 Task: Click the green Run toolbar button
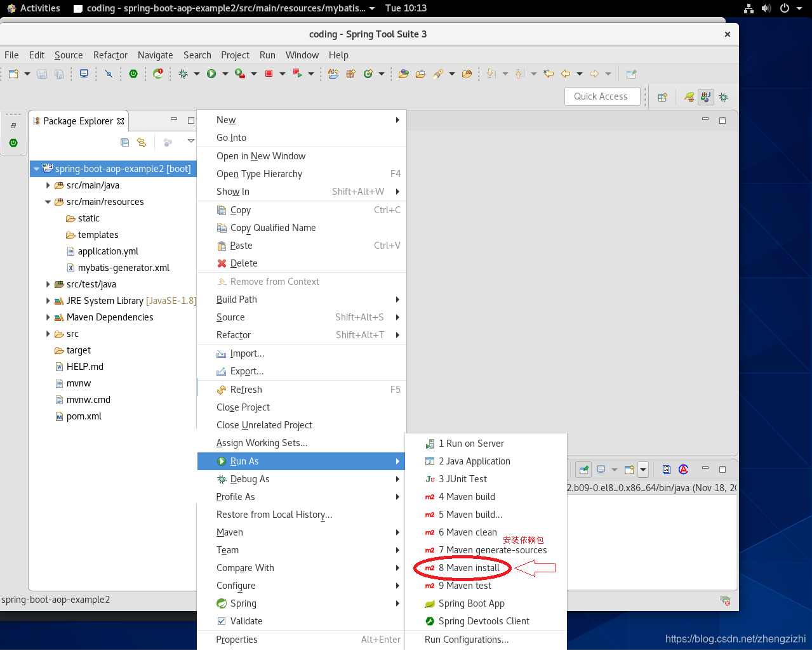(x=211, y=74)
